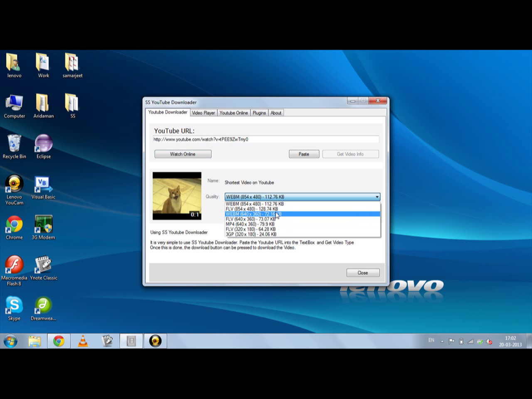Select the Eclipse desktop shortcut
The width and height of the screenshot is (532, 399).
[43, 147]
